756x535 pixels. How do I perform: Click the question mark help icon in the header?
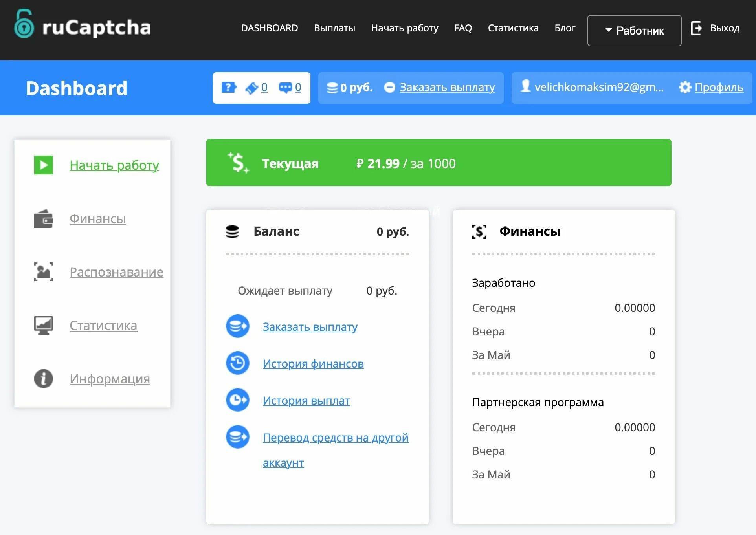pyautogui.click(x=229, y=87)
